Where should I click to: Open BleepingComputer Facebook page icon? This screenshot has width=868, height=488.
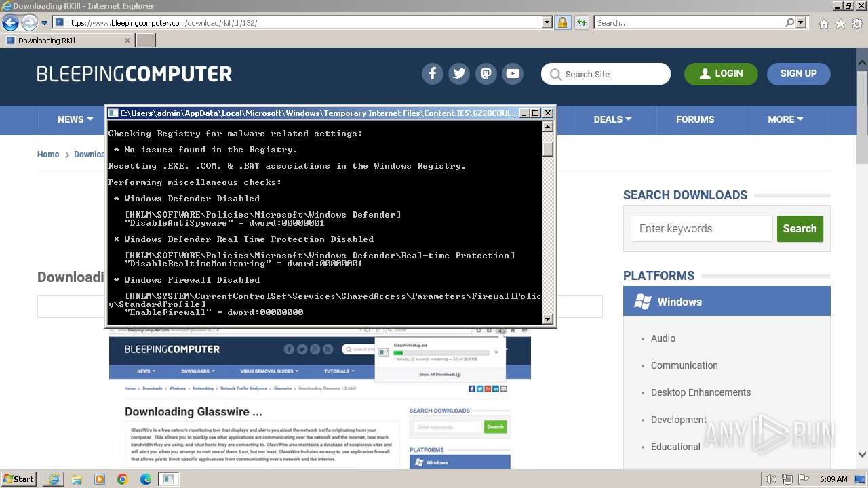[432, 74]
